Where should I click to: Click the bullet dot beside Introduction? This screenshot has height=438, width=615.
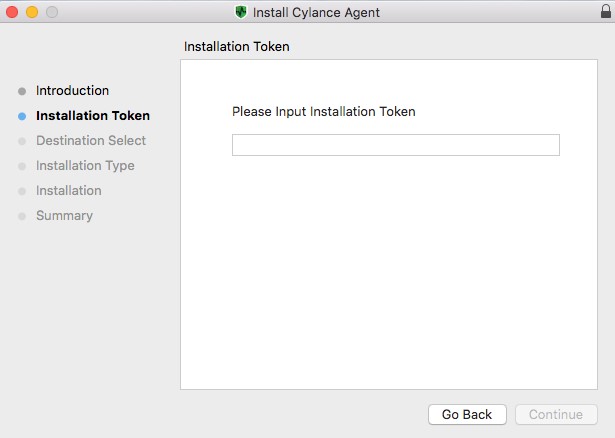tap(22, 91)
